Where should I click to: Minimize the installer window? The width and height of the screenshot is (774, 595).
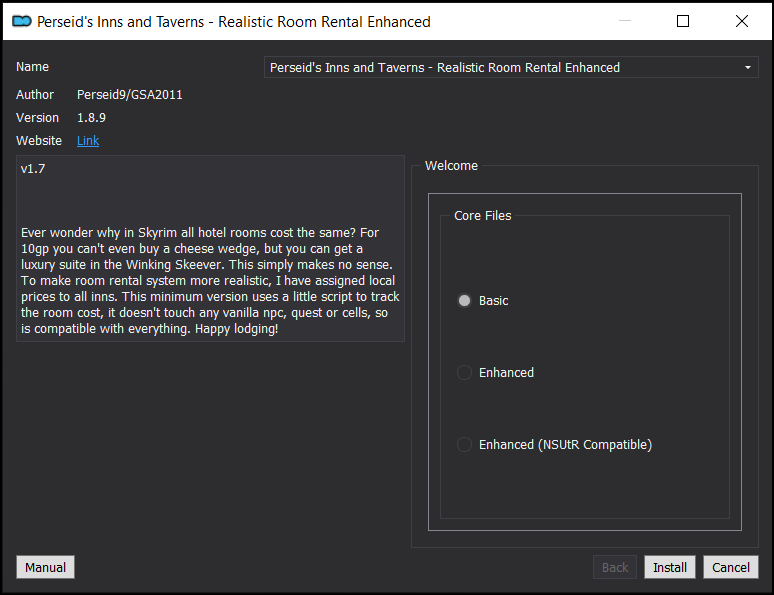point(625,21)
